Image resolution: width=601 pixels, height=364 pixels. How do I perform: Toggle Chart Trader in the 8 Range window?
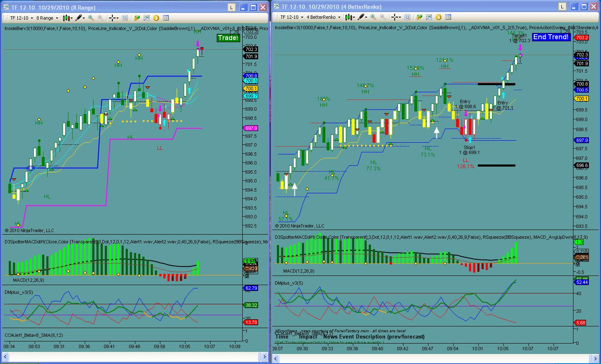pyautogui.click(x=137, y=18)
